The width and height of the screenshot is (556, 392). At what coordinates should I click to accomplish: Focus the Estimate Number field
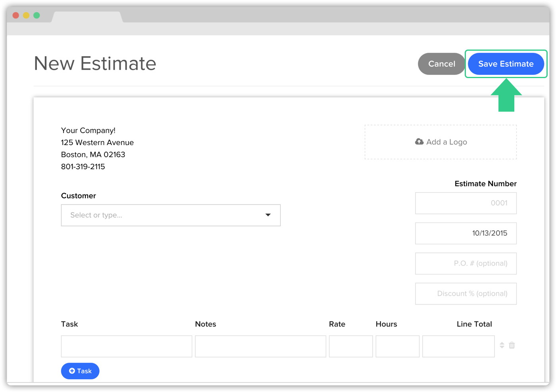(466, 203)
